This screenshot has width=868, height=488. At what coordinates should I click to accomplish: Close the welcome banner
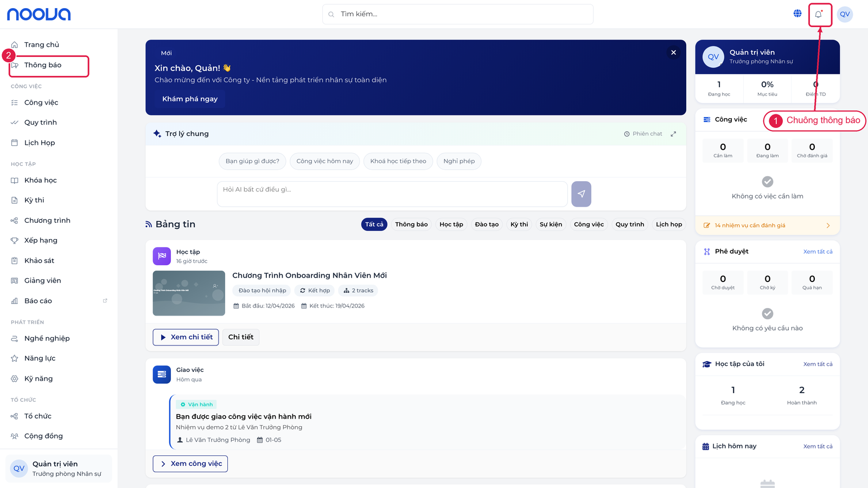[673, 53]
